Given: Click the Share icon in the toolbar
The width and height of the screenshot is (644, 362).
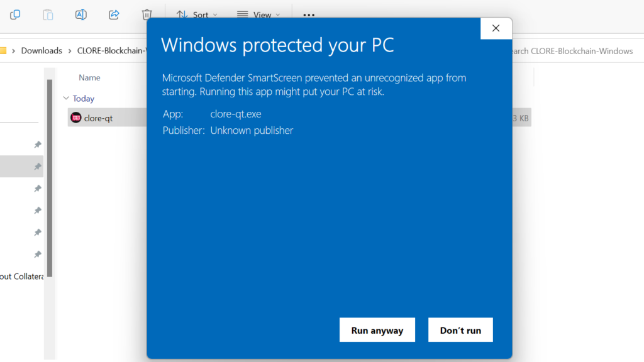Looking at the screenshot, I should point(114,14).
